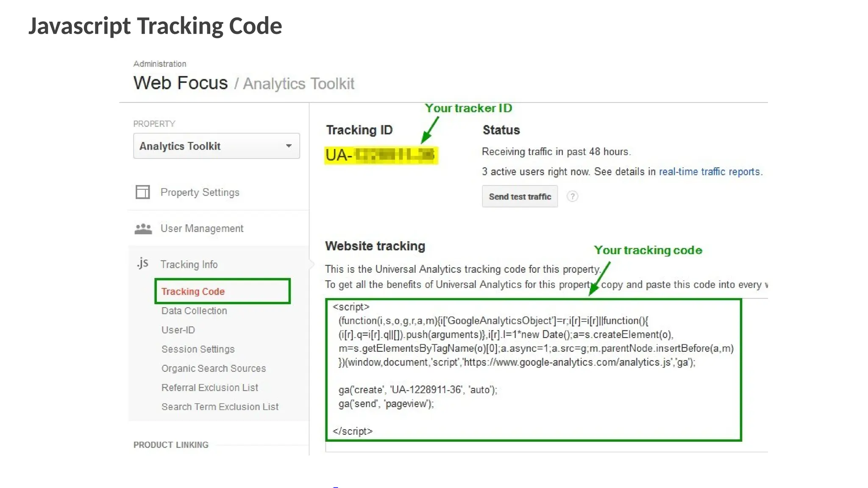868x488 pixels.
Task: Click the PROPERTY column label
Action: pos(154,124)
